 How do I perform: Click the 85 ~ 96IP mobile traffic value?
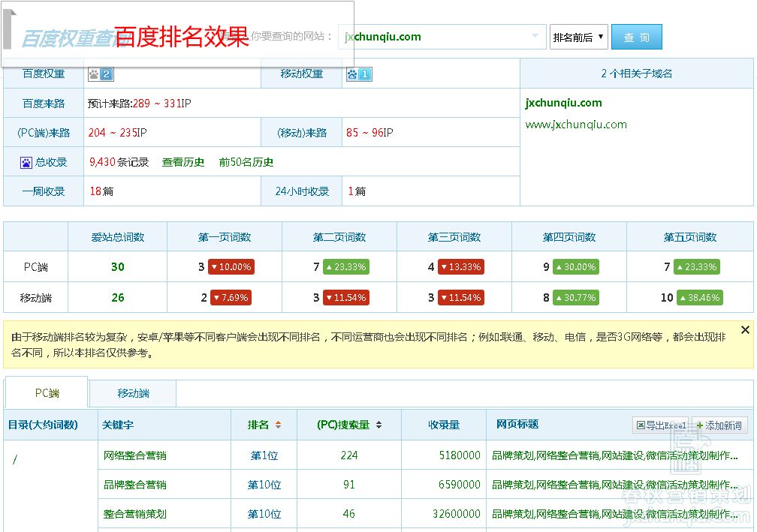click(x=369, y=133)
